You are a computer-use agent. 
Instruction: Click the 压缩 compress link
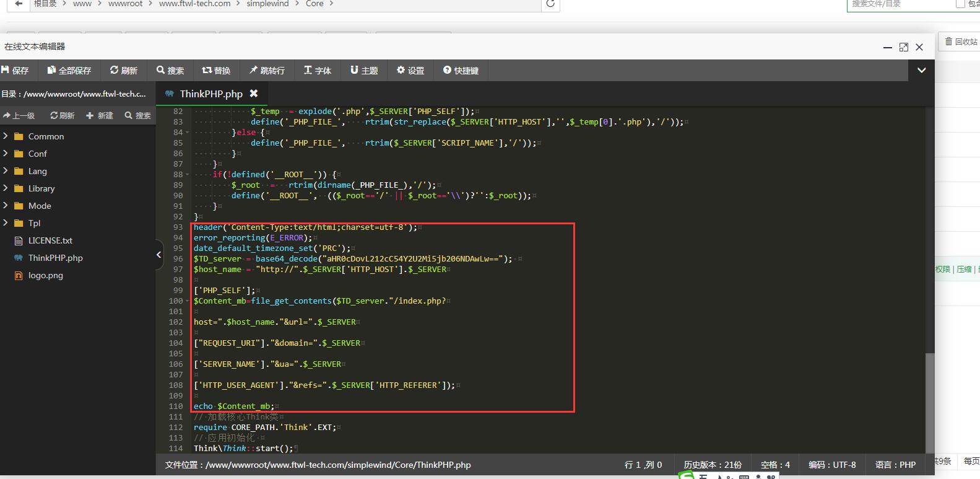[964, 269]
